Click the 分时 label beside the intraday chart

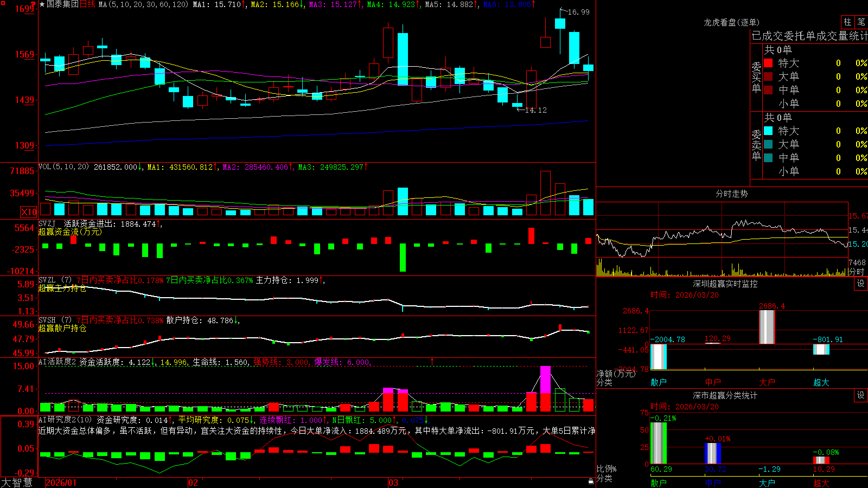point(857,272)
